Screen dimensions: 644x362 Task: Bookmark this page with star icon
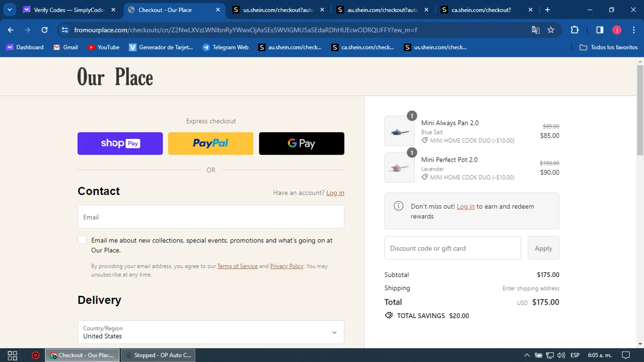(x=551, y=30)
